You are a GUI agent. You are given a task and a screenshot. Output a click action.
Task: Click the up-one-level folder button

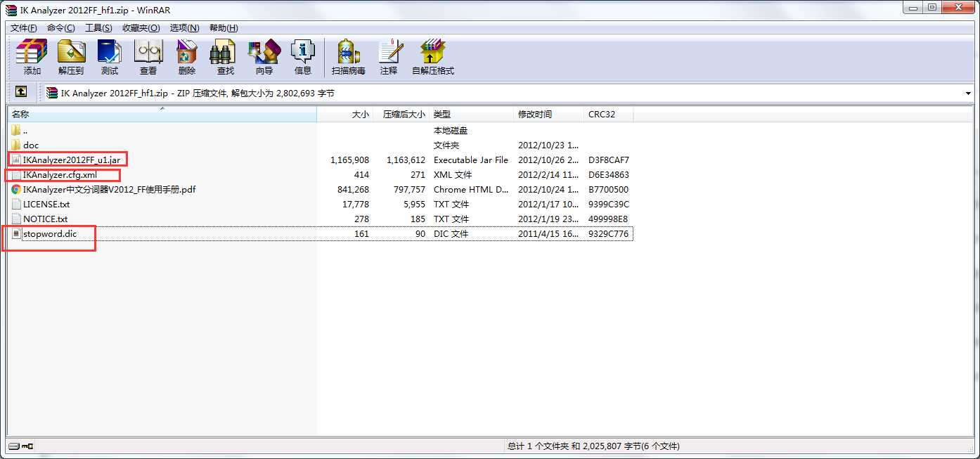pos(21,92)
